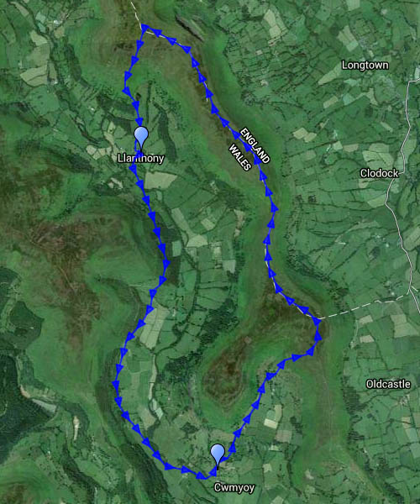Click the westernmost arrow on route's lower loop
The height and width of the screenshot is (504, 420).
pyautogui.click(x=116, y=385)
